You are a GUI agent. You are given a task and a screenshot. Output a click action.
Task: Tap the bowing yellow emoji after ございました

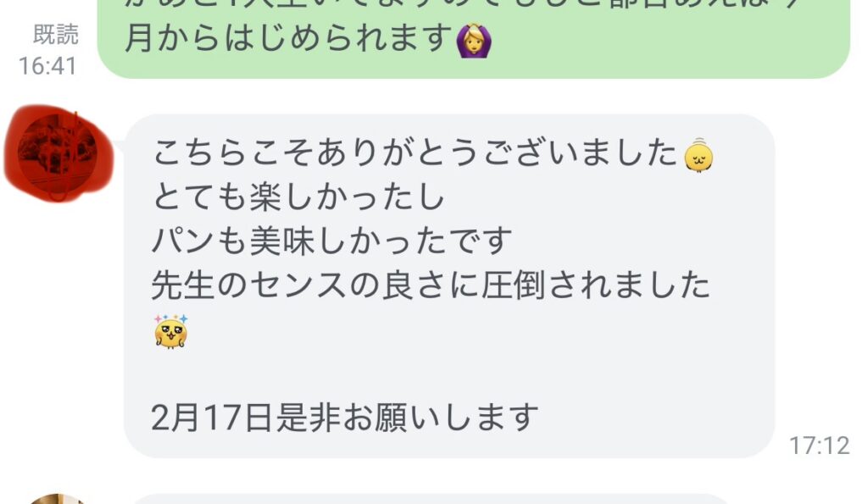click(698, 156)
